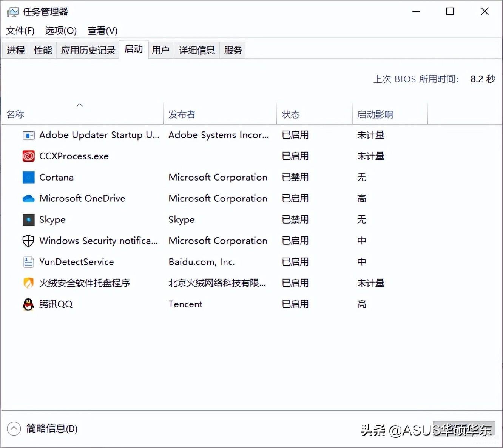
Task: Click Windows Security's 中 startup impact value
Action: point(362,241)
